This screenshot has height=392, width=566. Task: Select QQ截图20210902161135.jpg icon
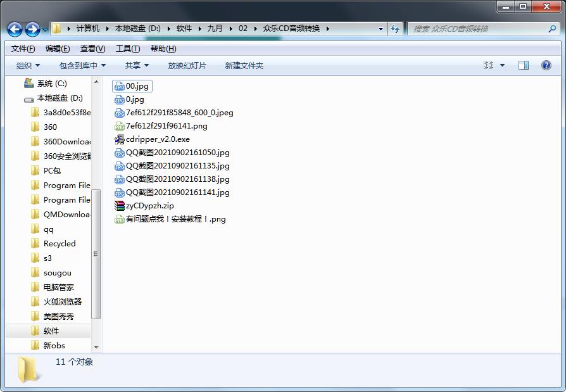120,166
